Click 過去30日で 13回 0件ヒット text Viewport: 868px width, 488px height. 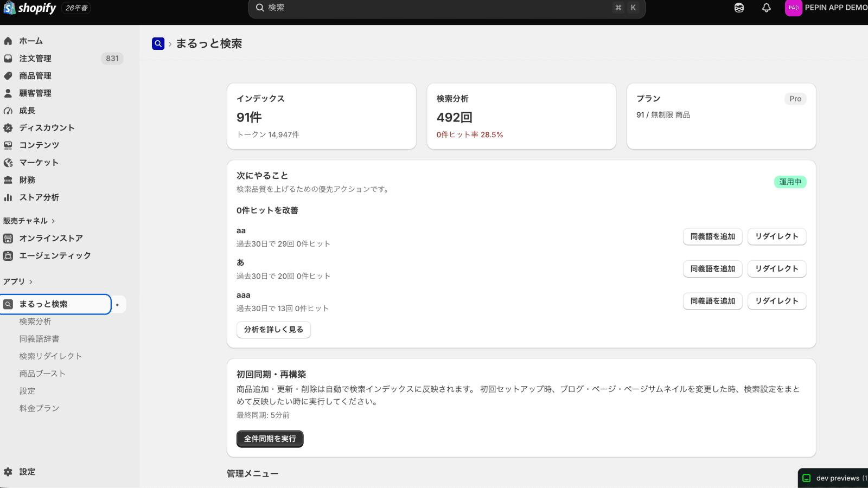(283, 309)
